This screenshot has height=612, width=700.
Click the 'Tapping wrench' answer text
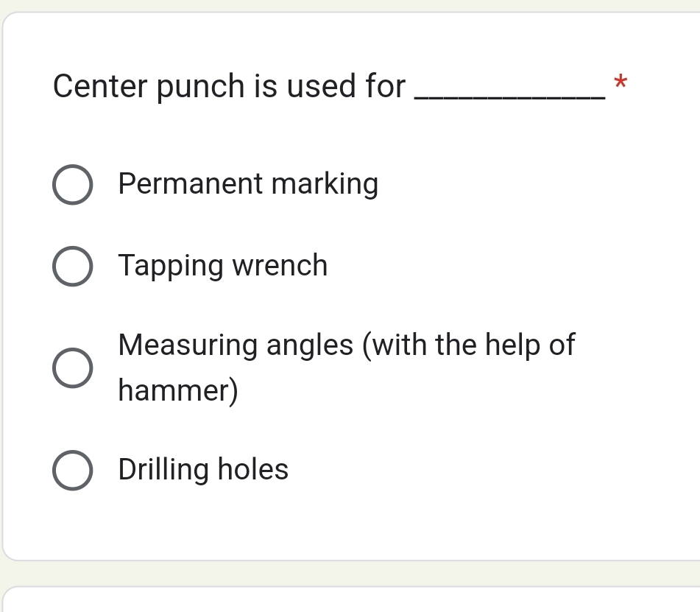click(222, 266)
